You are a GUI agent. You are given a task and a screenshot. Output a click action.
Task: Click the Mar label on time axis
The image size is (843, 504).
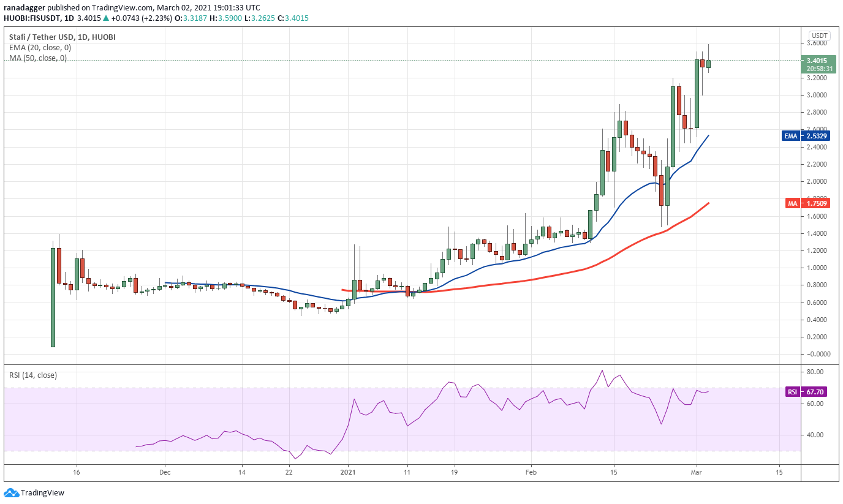pyautogui.click(x=697, y=472)
